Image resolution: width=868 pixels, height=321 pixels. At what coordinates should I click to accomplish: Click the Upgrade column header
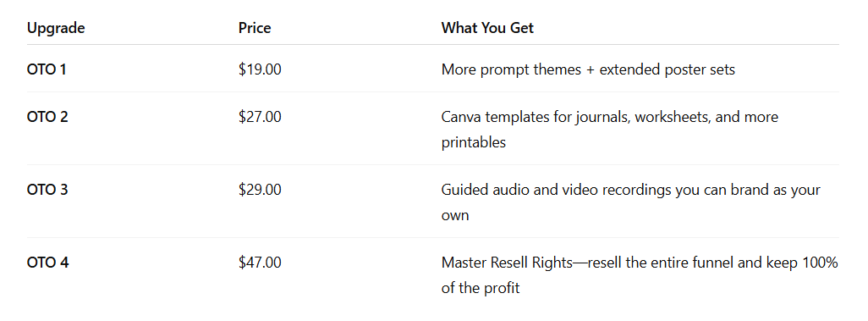coord(56,28)
